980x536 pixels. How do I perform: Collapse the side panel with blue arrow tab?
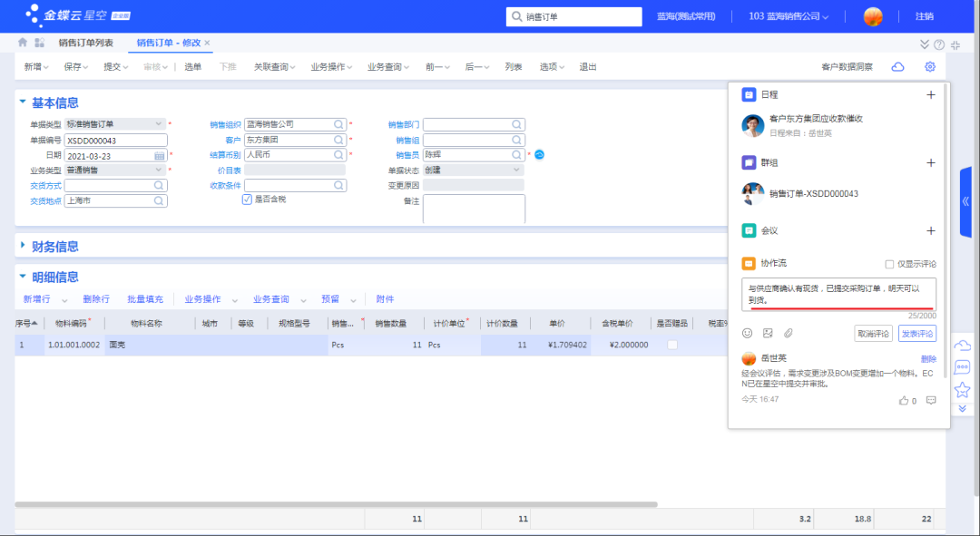[x=965, y=201]
